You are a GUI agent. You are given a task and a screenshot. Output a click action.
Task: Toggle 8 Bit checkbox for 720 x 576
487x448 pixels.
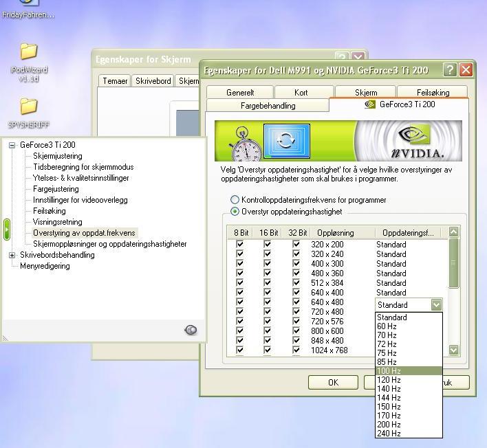tap(239, 321)
